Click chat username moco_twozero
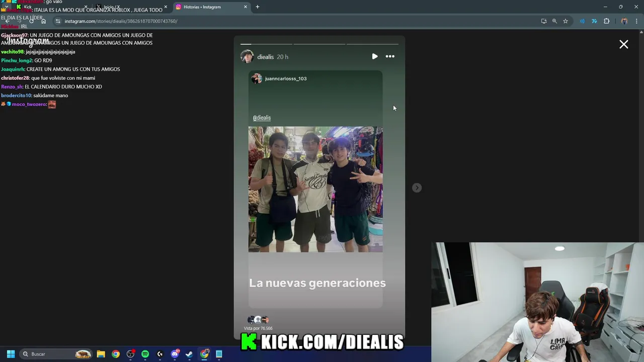 [x=29, y=104]
